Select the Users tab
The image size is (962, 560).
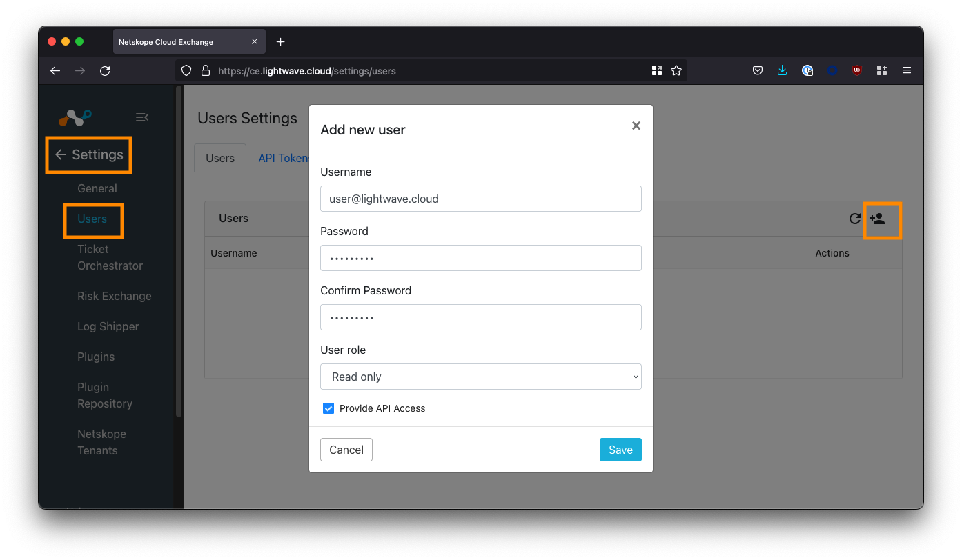pyautogui.click(x=220, y=158)
